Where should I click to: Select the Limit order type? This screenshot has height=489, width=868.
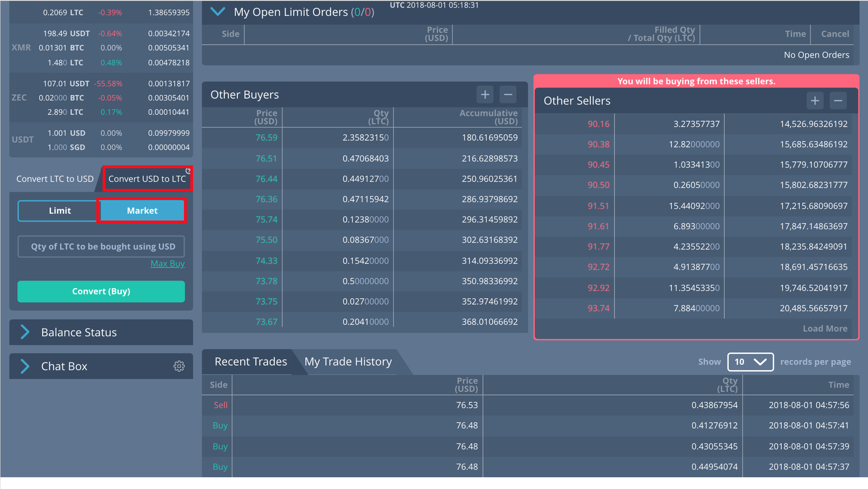[x=60, y=211]
